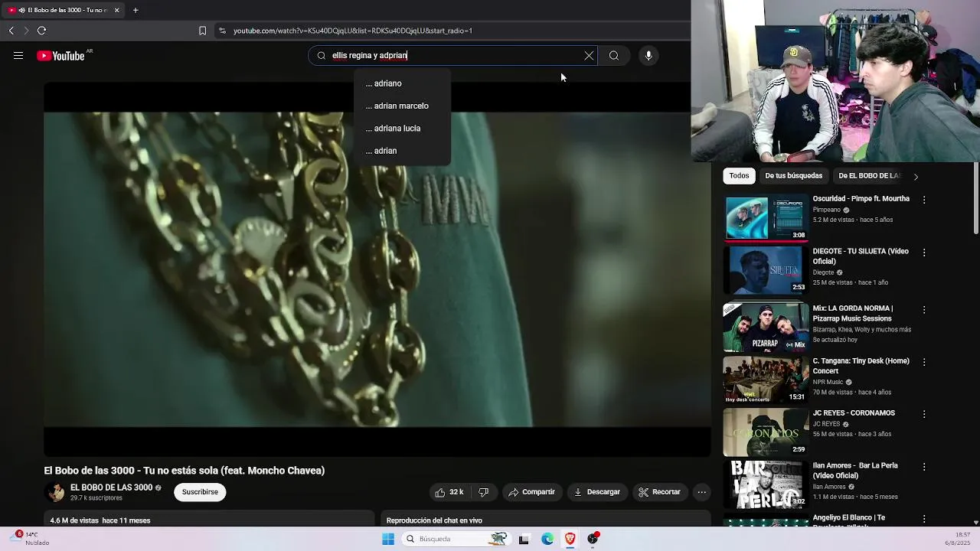Dislike the video
The height and width of the screenshot is (551, 980).
(483, 492)
